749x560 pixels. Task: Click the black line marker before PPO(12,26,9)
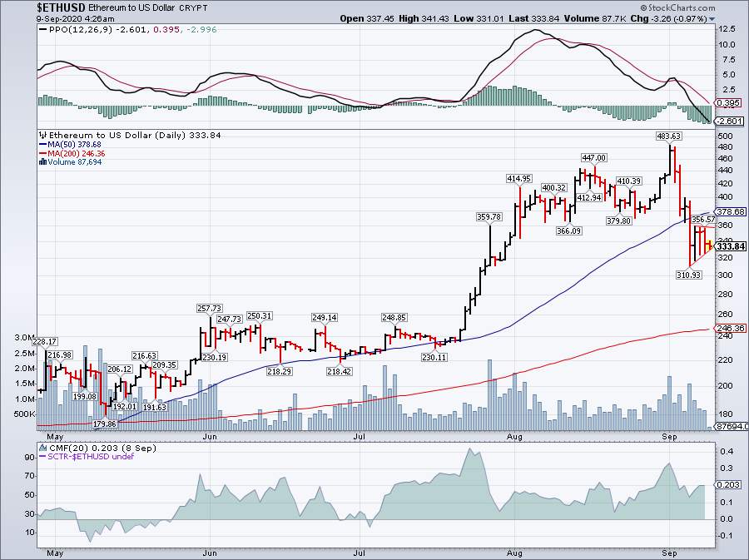[x=43, y=30]
